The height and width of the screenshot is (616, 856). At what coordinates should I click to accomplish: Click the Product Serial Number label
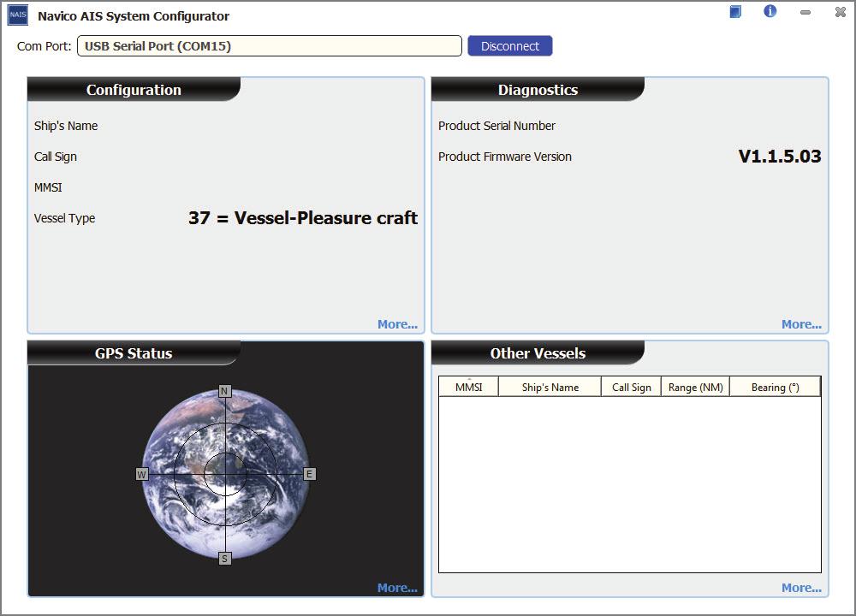(496, 126)
